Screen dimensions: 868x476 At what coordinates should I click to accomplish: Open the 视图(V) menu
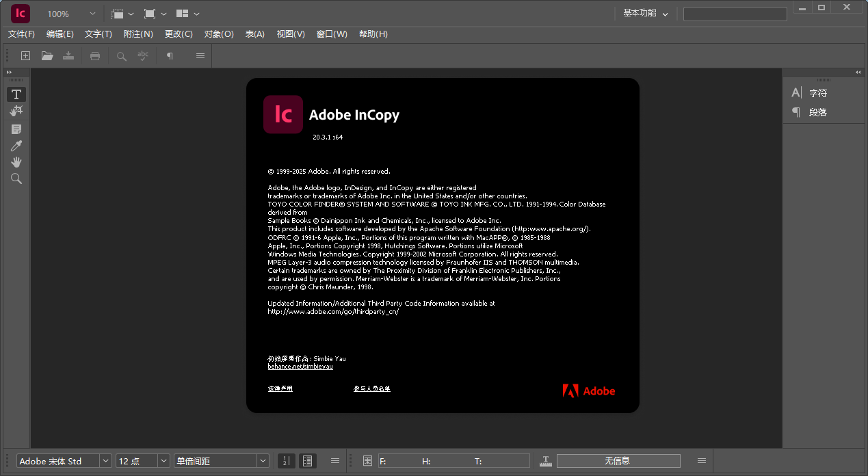(291, 34)
